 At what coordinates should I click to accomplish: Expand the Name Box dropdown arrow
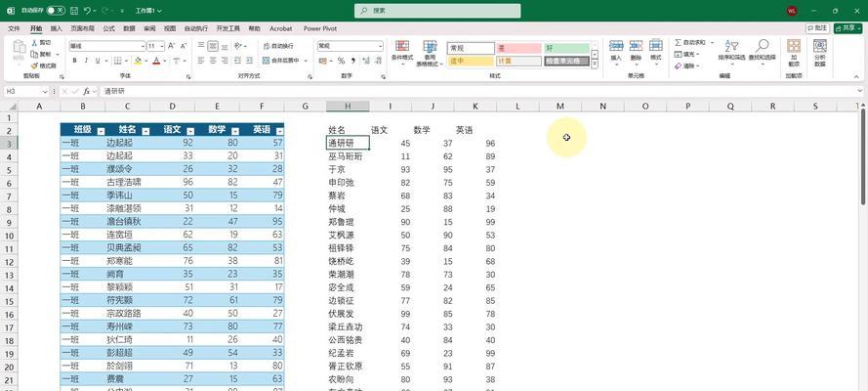pyautogui.click(x=45, y=91)
